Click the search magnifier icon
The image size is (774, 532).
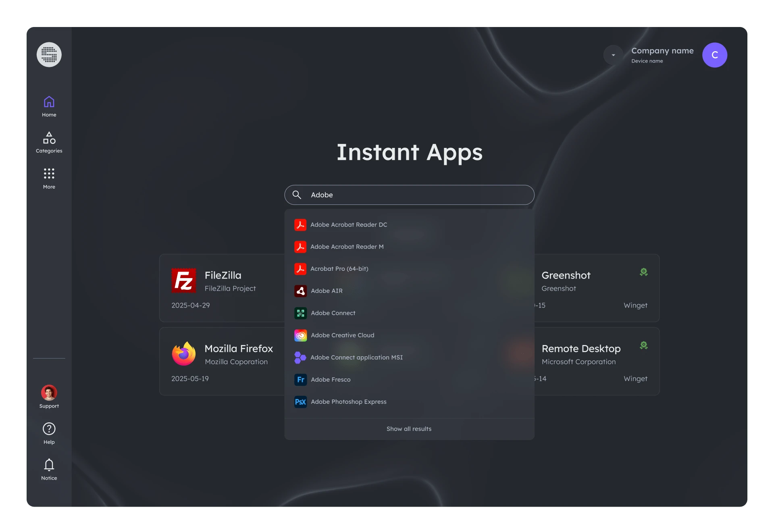click(297, 195)
